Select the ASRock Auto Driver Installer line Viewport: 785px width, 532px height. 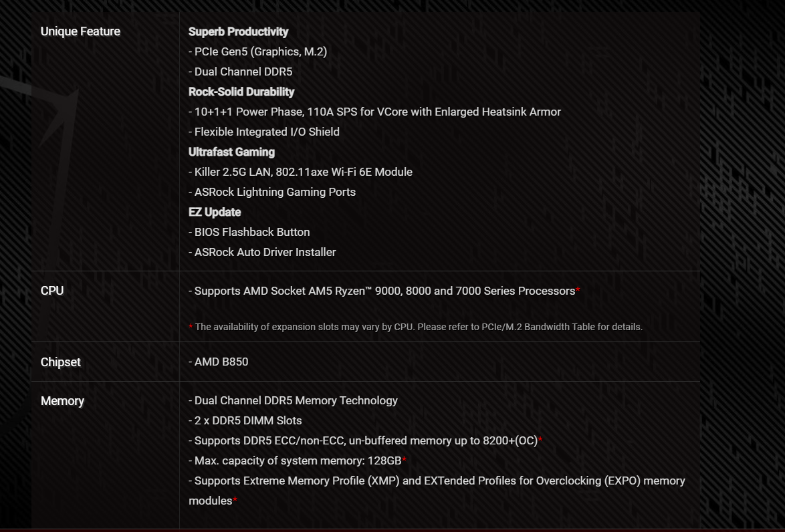pyautogui.click(x=262, y=252)
